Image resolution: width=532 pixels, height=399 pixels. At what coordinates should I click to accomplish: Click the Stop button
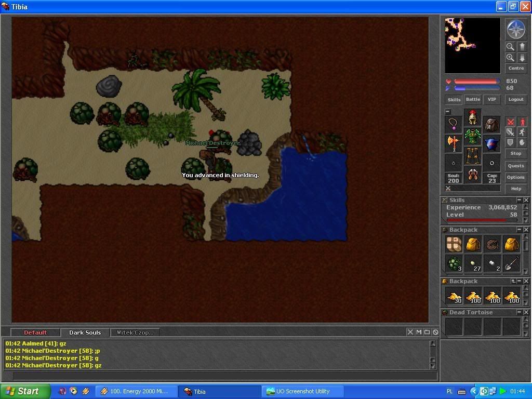point(516,153)
